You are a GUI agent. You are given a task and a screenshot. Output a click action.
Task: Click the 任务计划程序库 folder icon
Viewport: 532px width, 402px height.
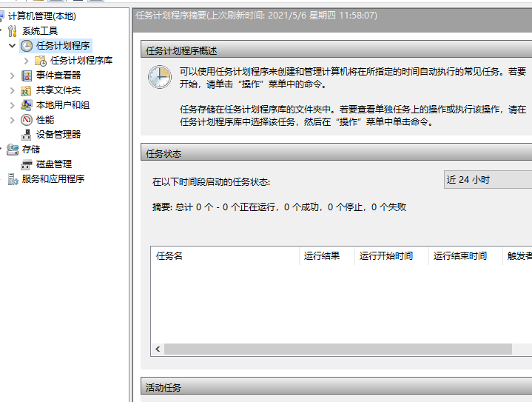[x=41, y=61]
